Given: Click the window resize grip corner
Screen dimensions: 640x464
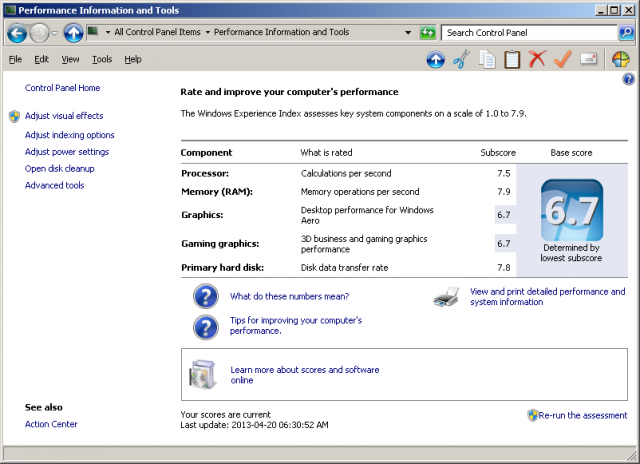Looking at the screenshot, I should (632, 455).
